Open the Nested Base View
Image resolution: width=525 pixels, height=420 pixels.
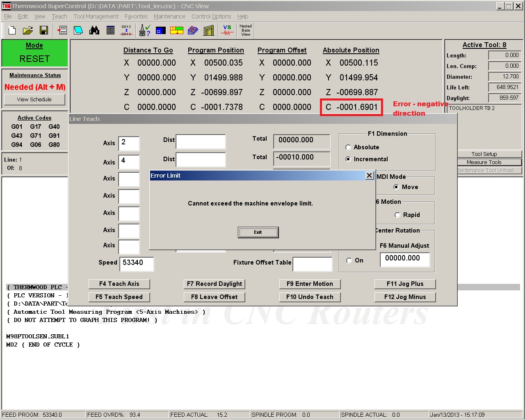(246, 30)
